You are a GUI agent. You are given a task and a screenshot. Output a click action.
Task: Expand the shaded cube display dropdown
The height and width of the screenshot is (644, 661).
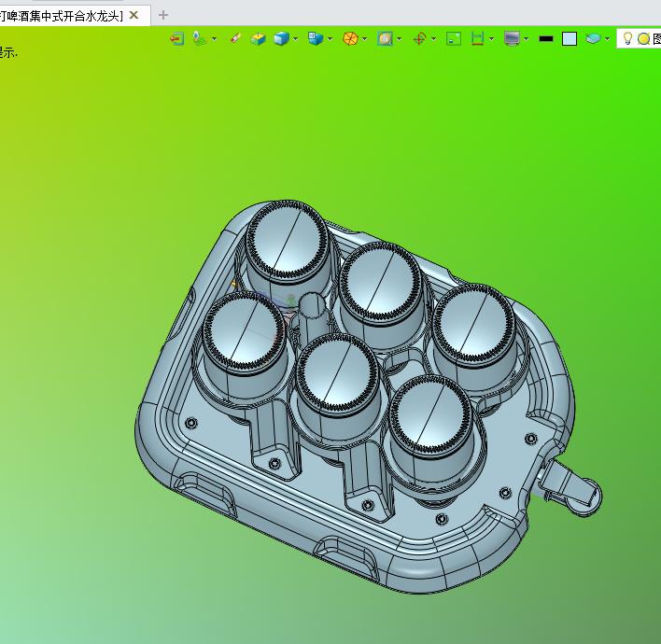(x=296, y=39)
